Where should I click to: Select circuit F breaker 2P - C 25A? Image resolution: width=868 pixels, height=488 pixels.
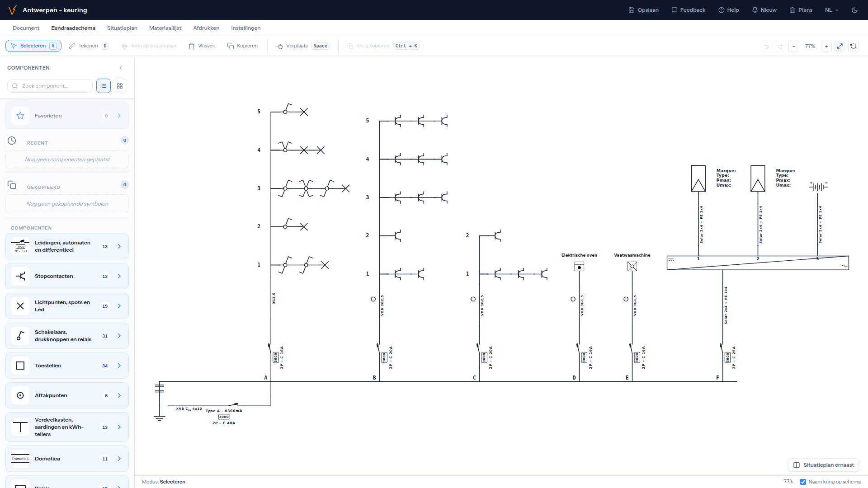coord(727,357)
